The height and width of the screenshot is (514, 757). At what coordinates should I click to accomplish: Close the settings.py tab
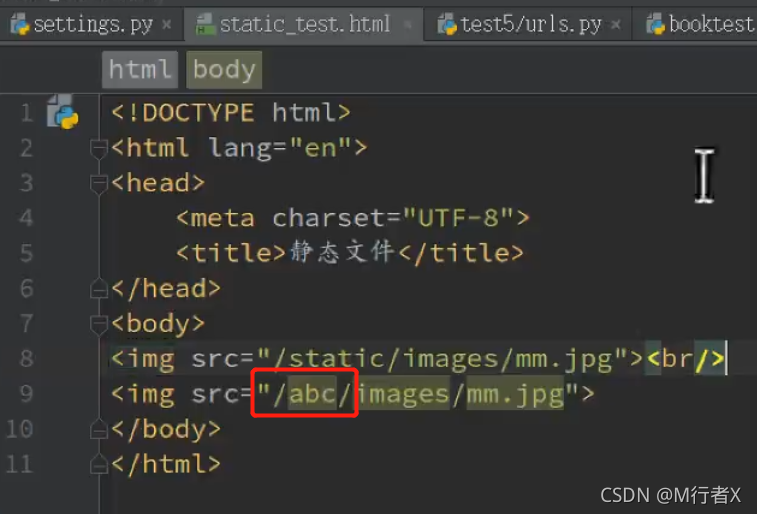point(167,24)
